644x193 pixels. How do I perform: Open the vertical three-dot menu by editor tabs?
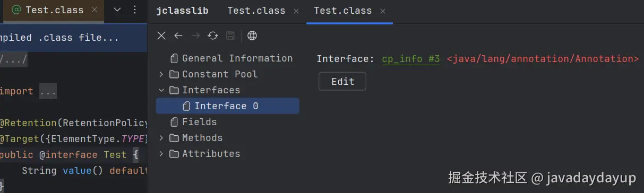tap(135, 10)
